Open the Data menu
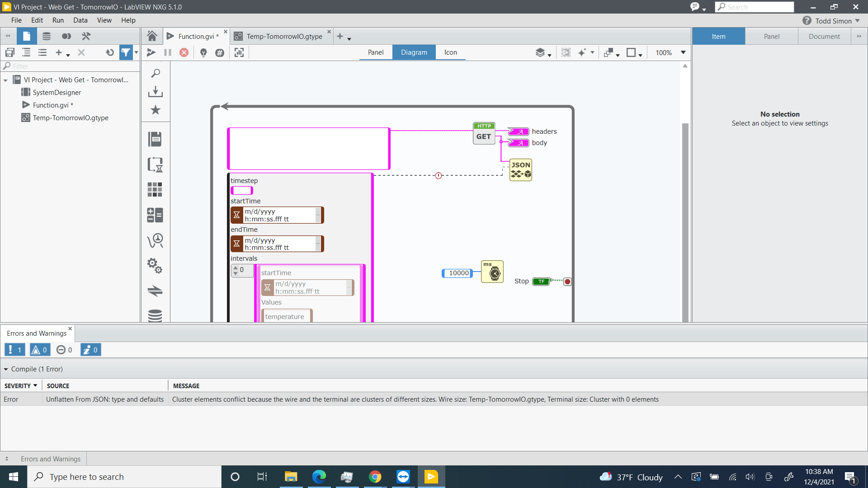This screenshot has height=488, width=868. [x=80, y=20]
